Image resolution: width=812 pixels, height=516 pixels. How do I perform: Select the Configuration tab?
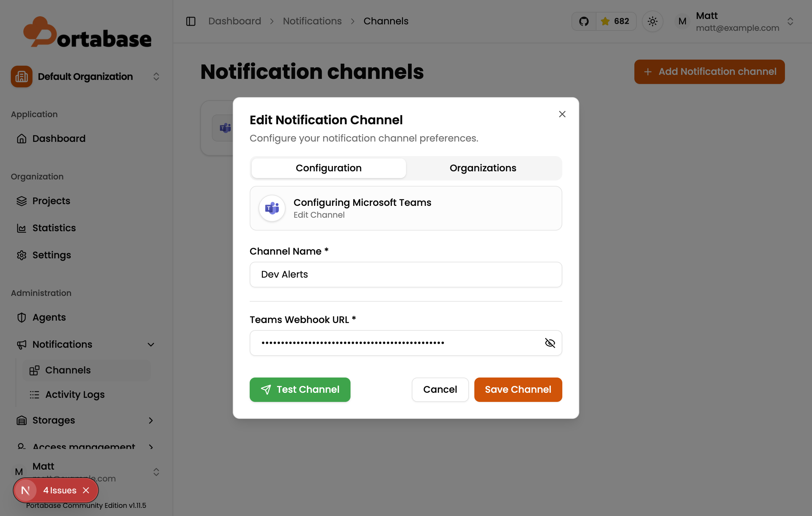click(x=329, y=168)
